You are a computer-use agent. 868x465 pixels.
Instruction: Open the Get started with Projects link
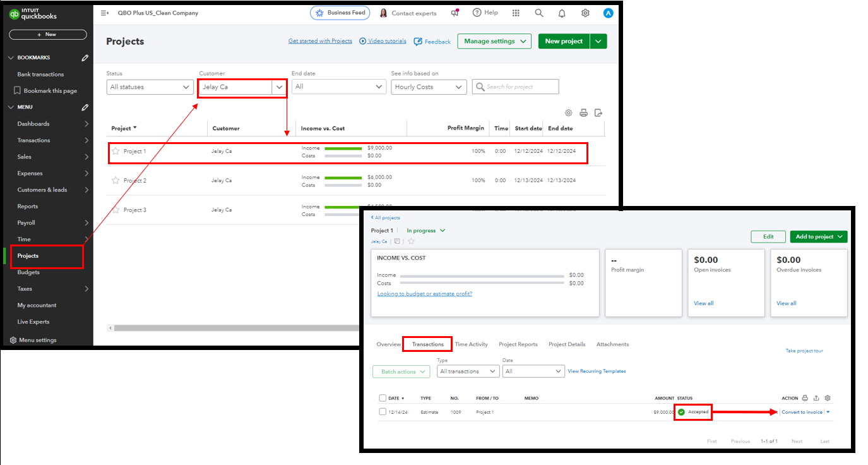coord(320,41)
